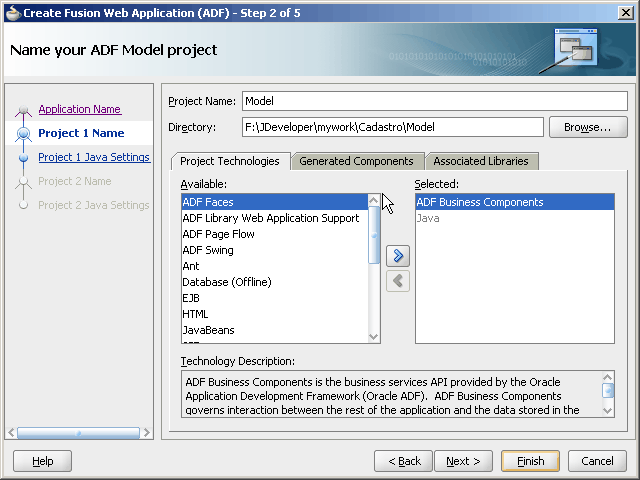
Task: Select ADF Faces in Available list
Action: pyautogui.click(x=208, y=202)
